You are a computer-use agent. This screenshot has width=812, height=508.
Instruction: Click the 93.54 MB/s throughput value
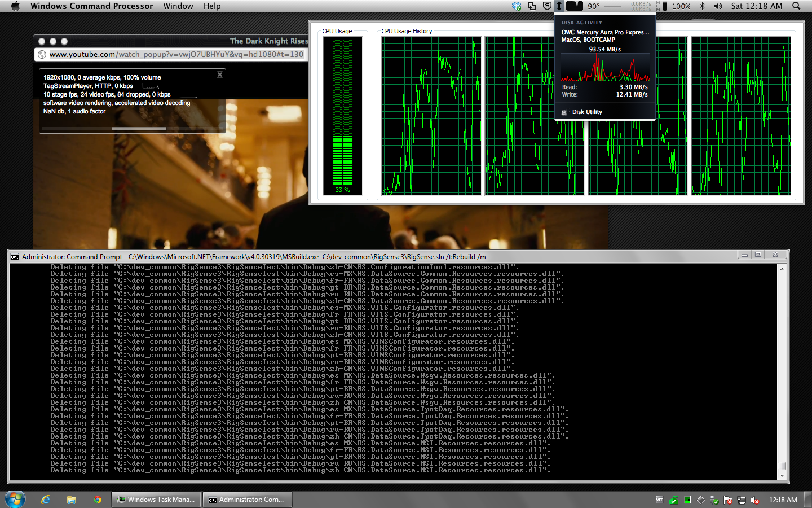click(x=605, y=49)
